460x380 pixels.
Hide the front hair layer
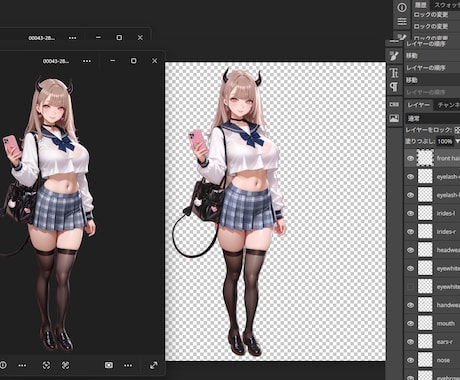coord(411,158)
